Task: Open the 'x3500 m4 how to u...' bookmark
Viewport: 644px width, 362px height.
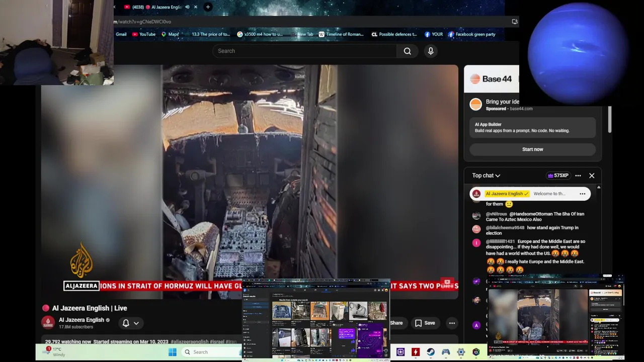Action: (260, 34)
